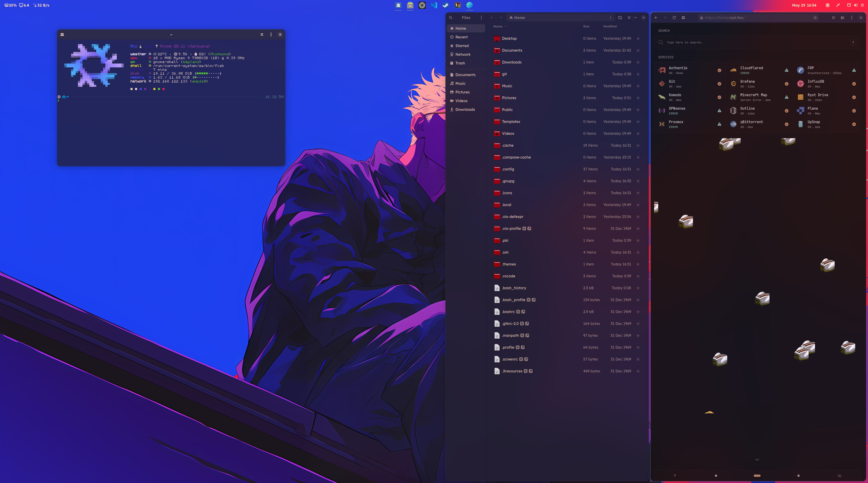This screenshot has height=483, width=868.
Task: Open Trash in the Files sidebar
Action: (x=466, y=63)
